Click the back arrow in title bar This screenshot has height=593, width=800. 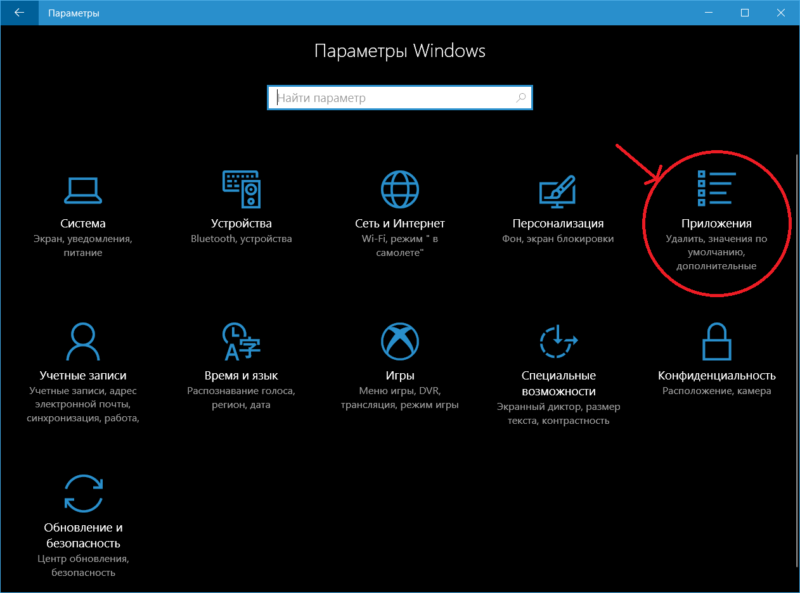click(x=19, y=13)
